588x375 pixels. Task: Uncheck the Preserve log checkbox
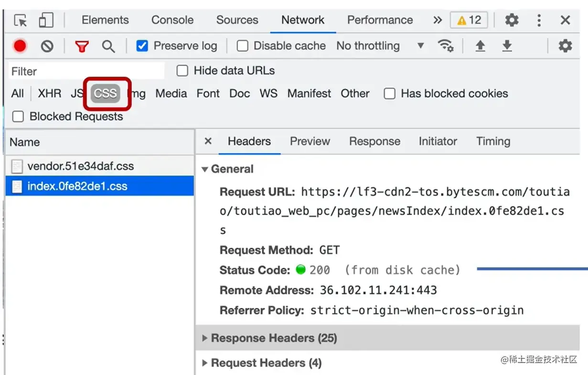(142, 46)
